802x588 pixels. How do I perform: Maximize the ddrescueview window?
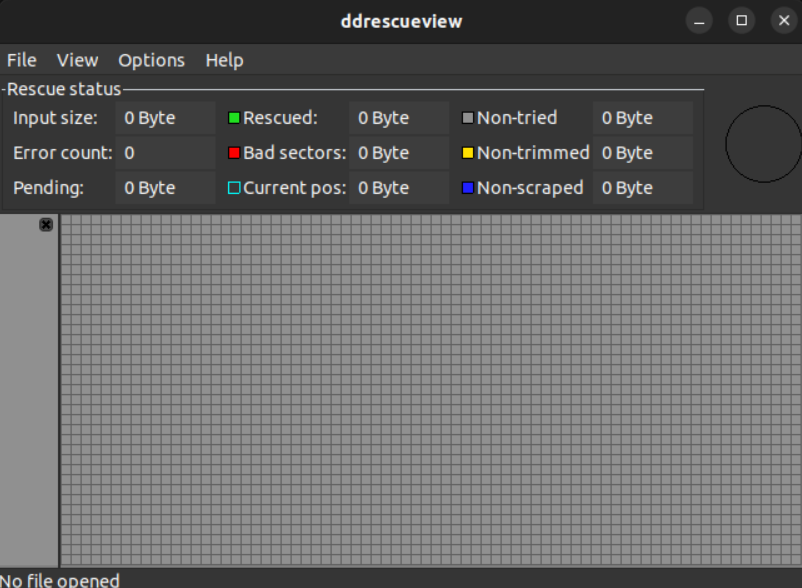pyautogui.click(x=741, y=20)
